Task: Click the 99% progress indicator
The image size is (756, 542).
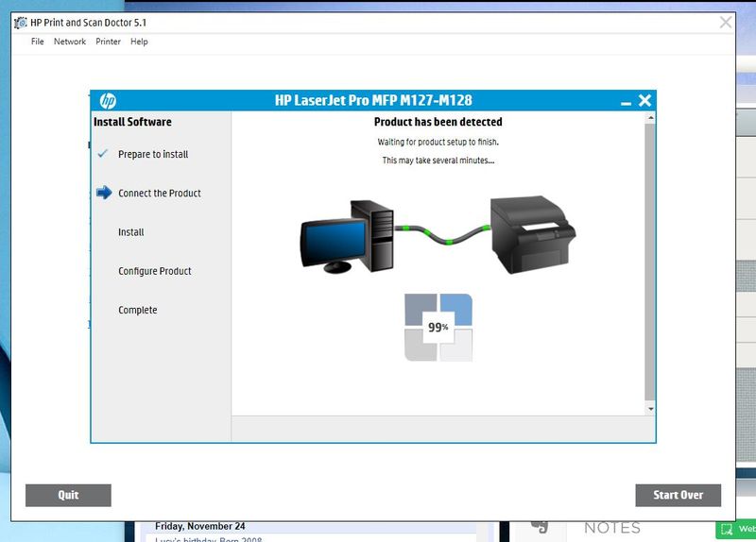Action: pos(438,328)
